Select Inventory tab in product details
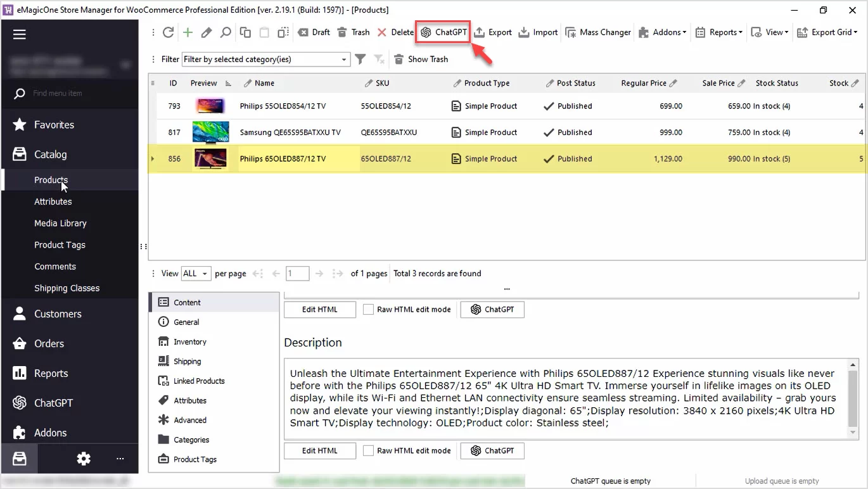868x489 pixels. pos(190,341)
